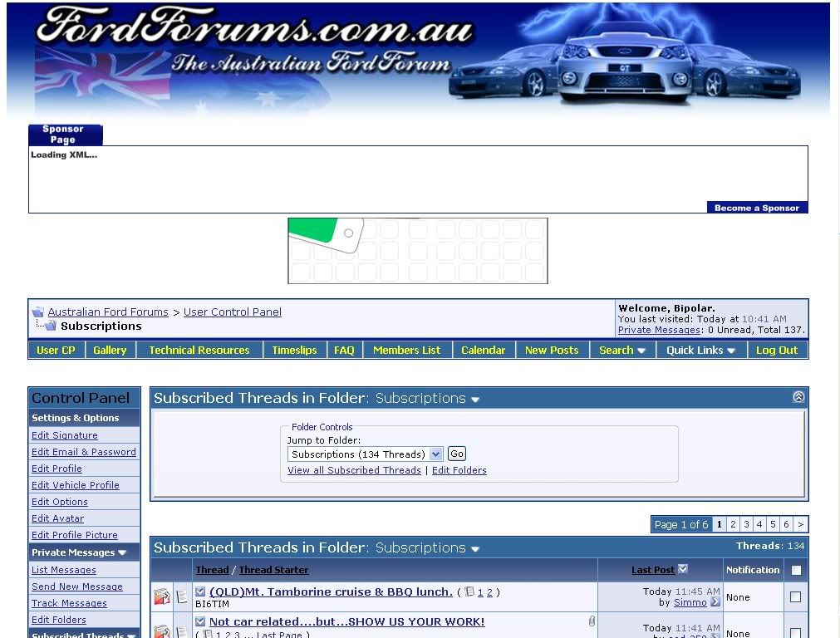
Task: Go to page 2 of subscribed threads
Action: tap(733, 524)
